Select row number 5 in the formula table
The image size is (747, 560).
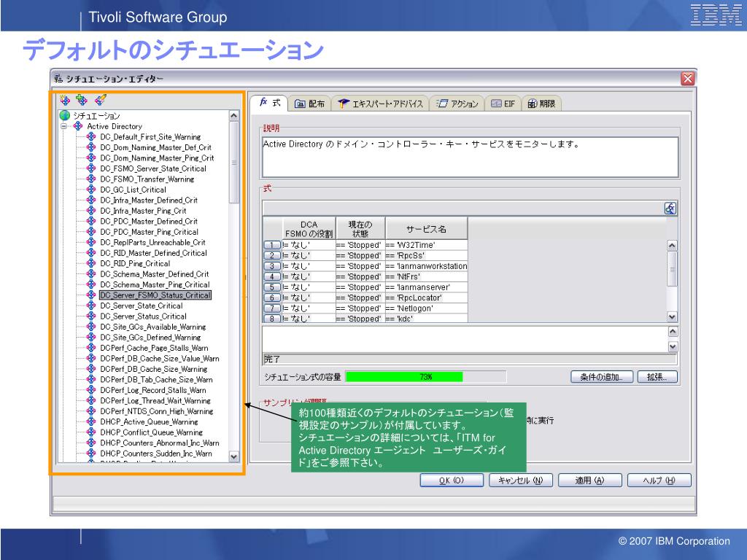(x=272, y=287)
